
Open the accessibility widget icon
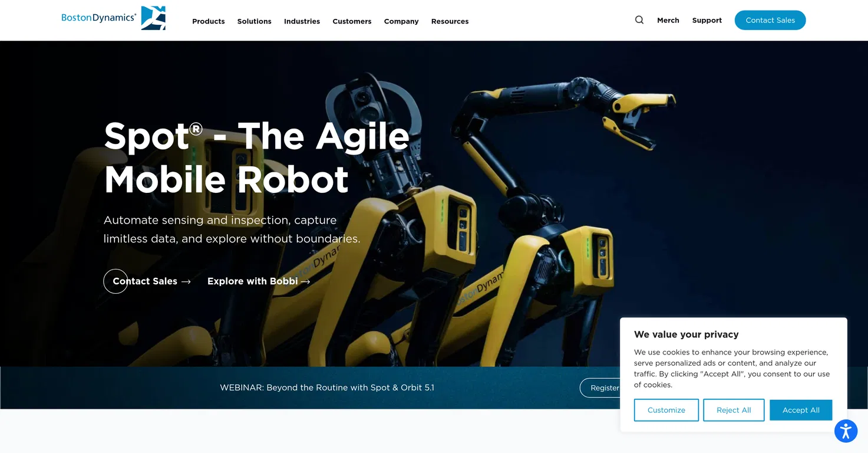(846, 431)
